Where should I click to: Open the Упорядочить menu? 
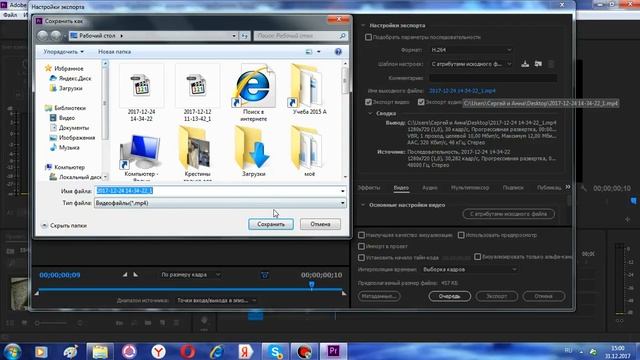(63, 52)
